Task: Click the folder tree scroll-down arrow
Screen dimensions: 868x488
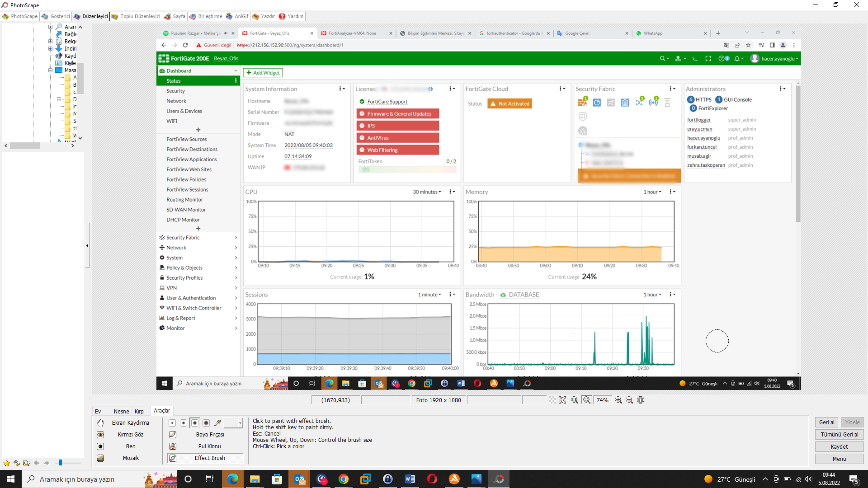Action: click(80, 138)
